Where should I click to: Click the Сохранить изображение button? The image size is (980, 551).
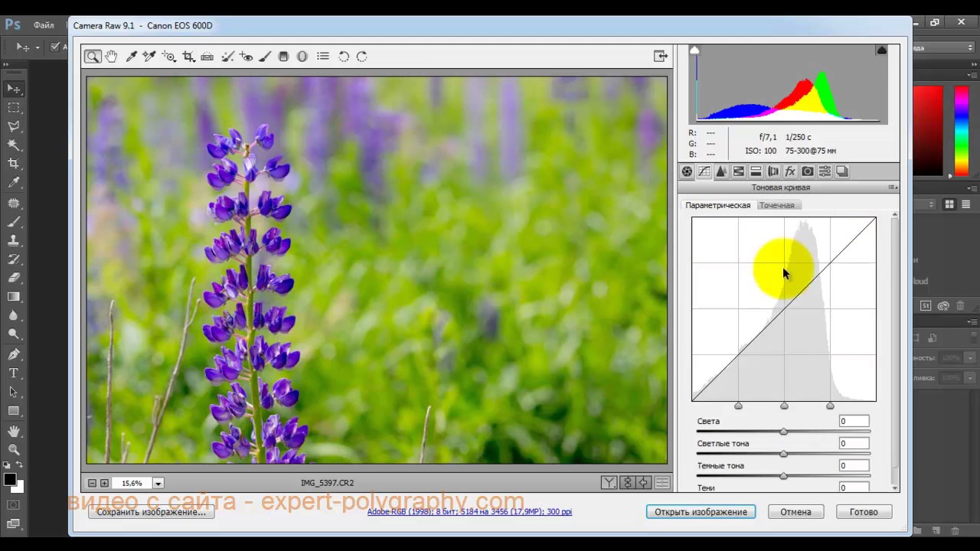pos(152,512)
